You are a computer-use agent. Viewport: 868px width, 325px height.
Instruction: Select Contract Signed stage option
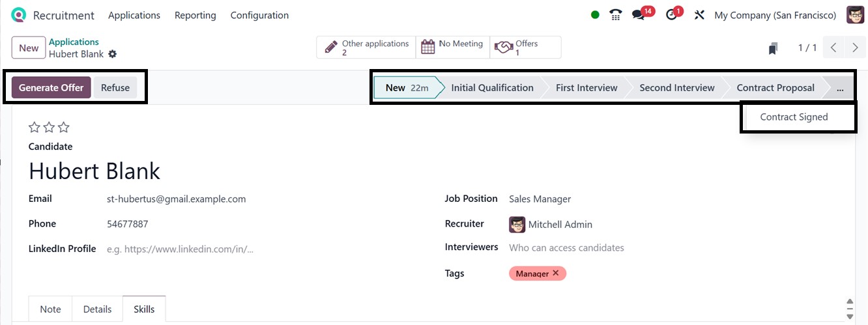click(794, 117)
